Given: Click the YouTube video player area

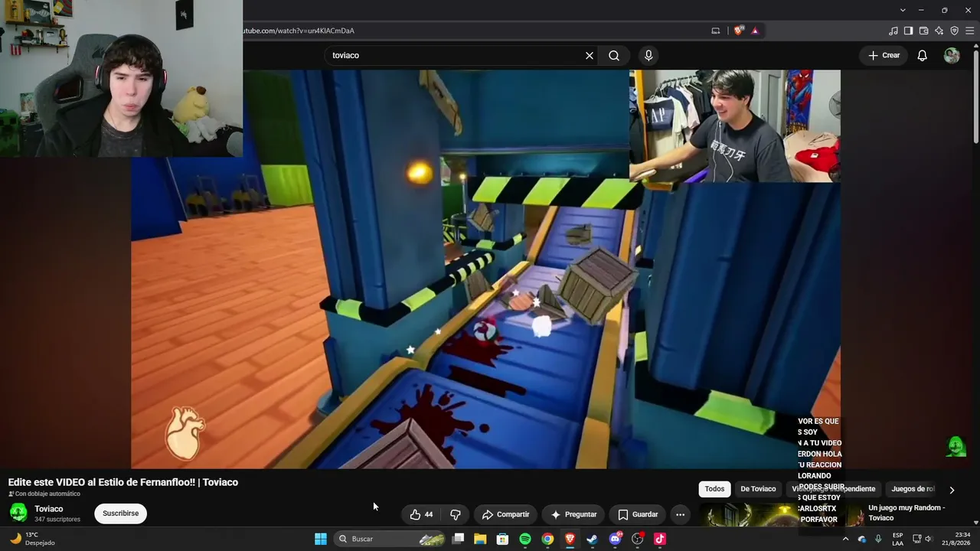Looking at the screenshot, I should click(485, 269).
